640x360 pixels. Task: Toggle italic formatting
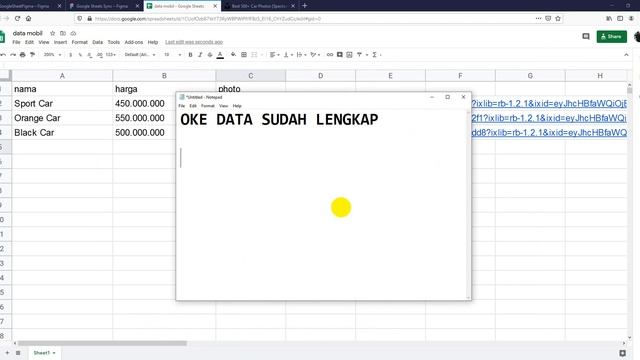pos(200,55)
